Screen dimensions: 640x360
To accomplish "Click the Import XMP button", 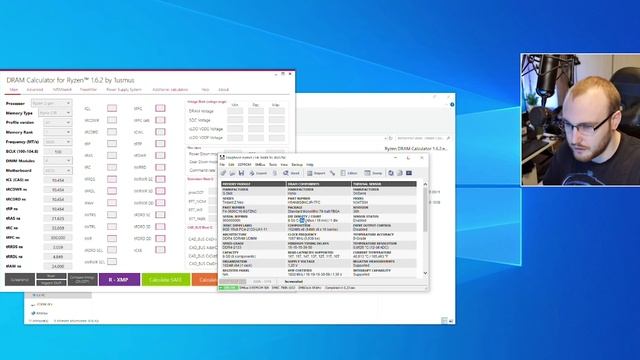I will coord(51,283).
